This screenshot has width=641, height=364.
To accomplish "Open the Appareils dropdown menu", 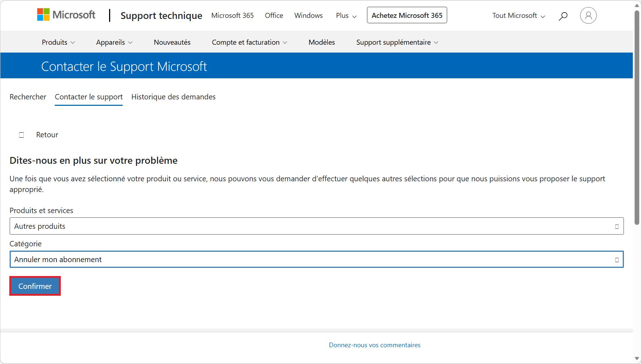I will tap(114, 42).
